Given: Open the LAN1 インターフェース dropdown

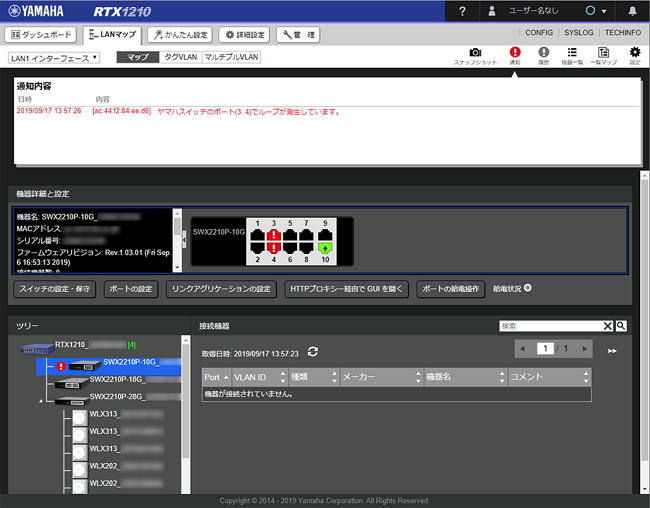Looking at the screenshot, I should pyautogui.click(x=55, y=57).
